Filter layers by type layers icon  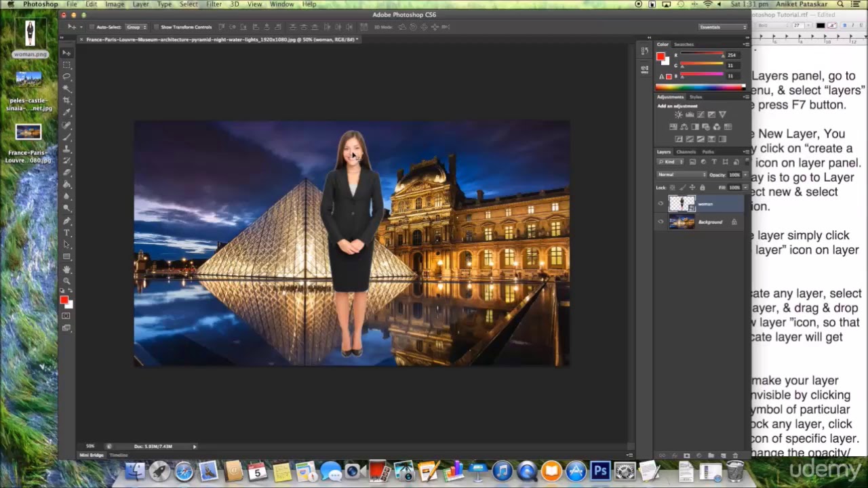click(x=714, y=162)
